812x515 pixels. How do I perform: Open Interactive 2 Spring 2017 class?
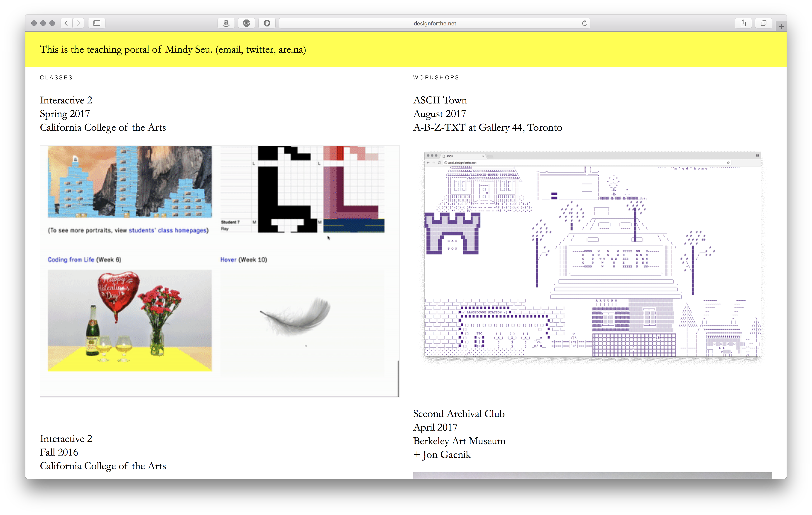[66, 100]
